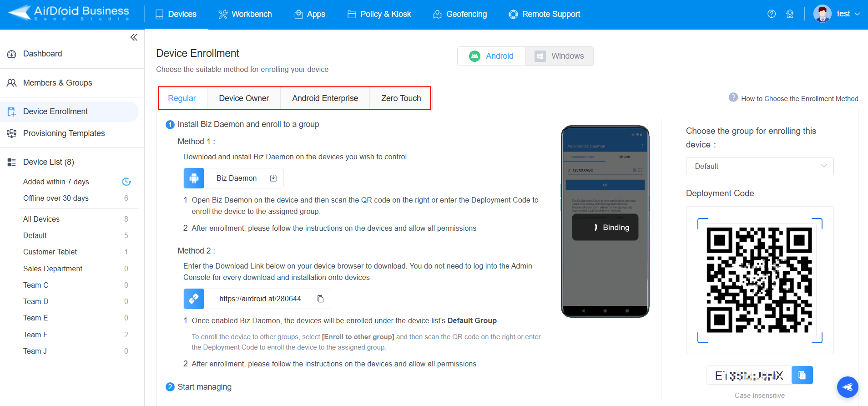Click the https://airdroid.at/280644 link text

tap(260, 299)
